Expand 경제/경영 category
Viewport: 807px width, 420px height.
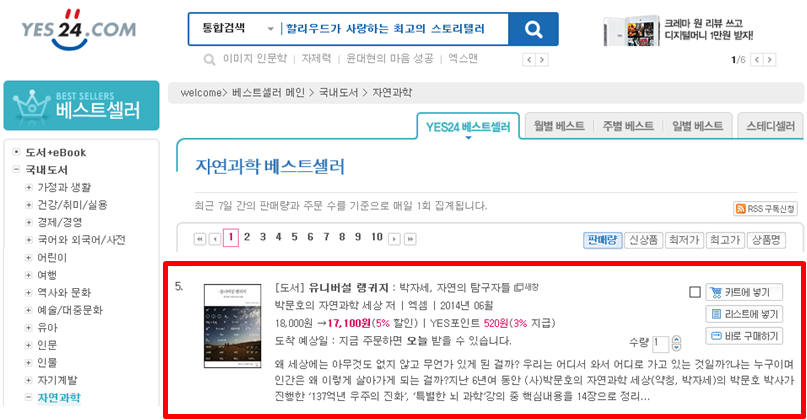pos(29,222)
